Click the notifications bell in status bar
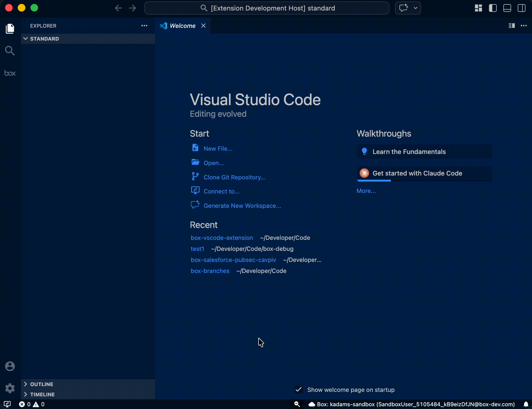 click(526, 404)
